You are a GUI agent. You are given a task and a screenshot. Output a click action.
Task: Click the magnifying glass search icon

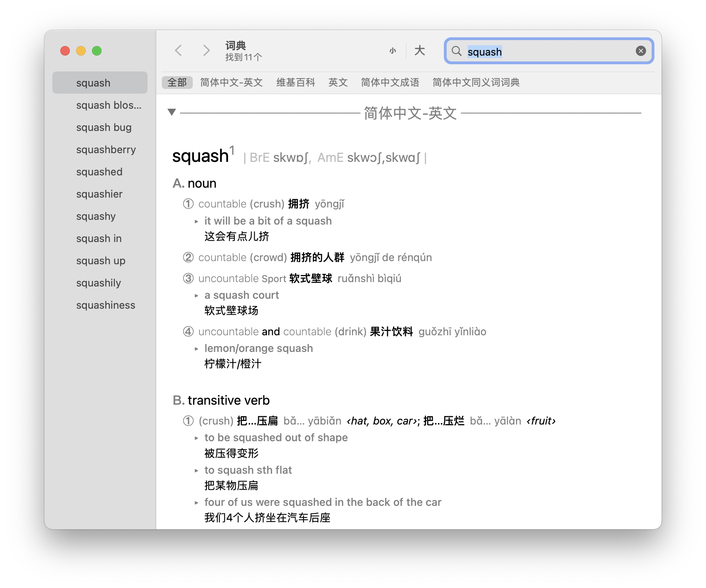pos(457,51)
